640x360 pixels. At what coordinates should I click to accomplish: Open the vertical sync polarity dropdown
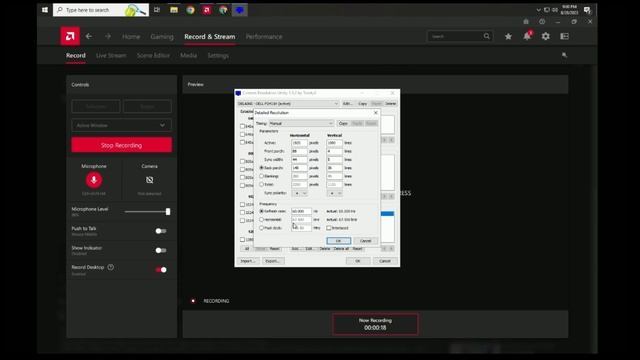click(x=335, y=193)
